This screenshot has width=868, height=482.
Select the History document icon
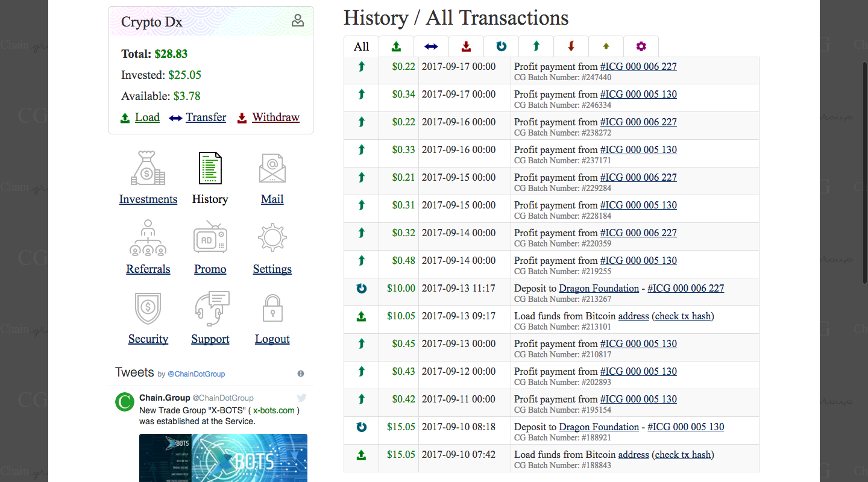210,168
